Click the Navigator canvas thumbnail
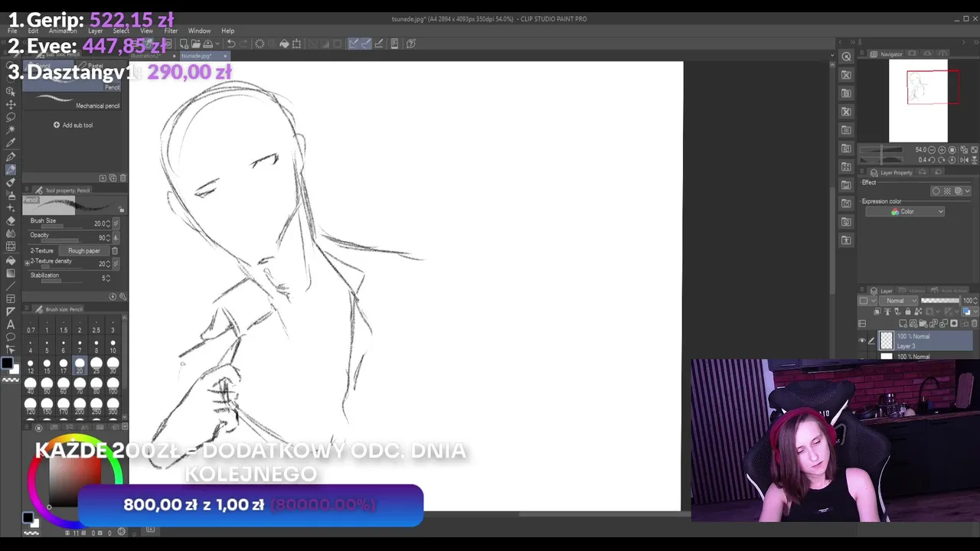 [918, 101]
